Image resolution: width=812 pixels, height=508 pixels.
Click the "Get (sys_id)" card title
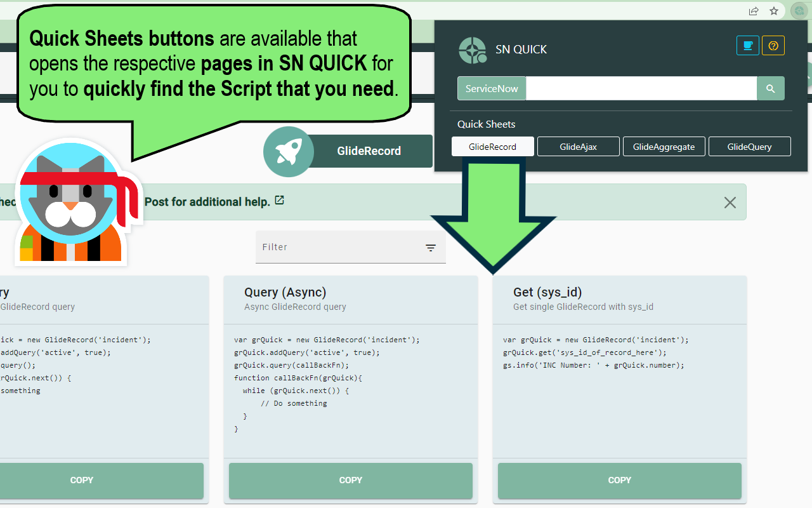point(547,292)
